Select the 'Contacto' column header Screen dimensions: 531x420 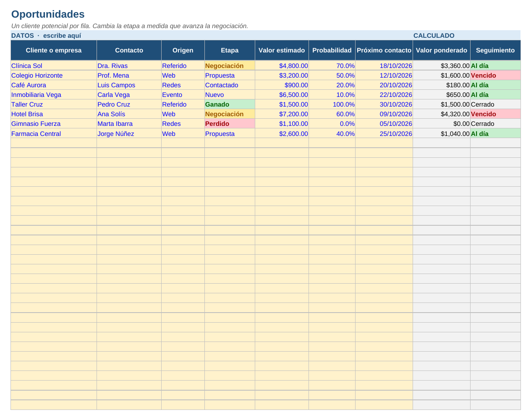pyautogui.click(x=129, y=50)
